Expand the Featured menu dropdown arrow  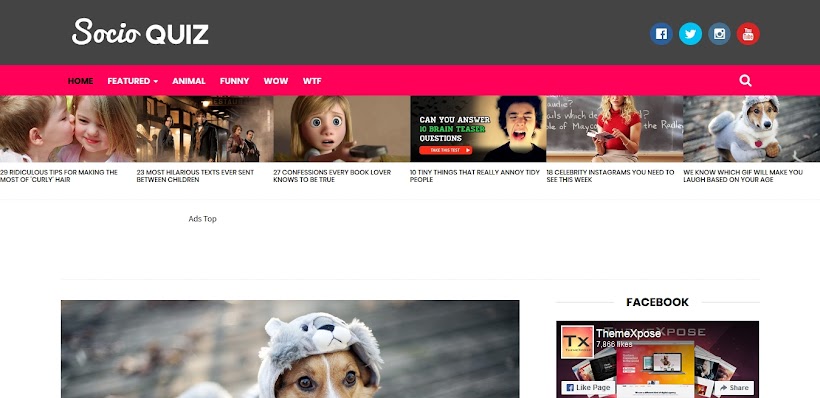coord(156,82)
